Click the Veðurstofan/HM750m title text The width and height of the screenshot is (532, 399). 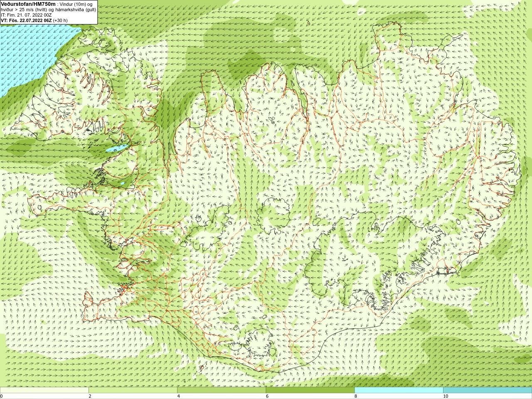pos(28,4)
